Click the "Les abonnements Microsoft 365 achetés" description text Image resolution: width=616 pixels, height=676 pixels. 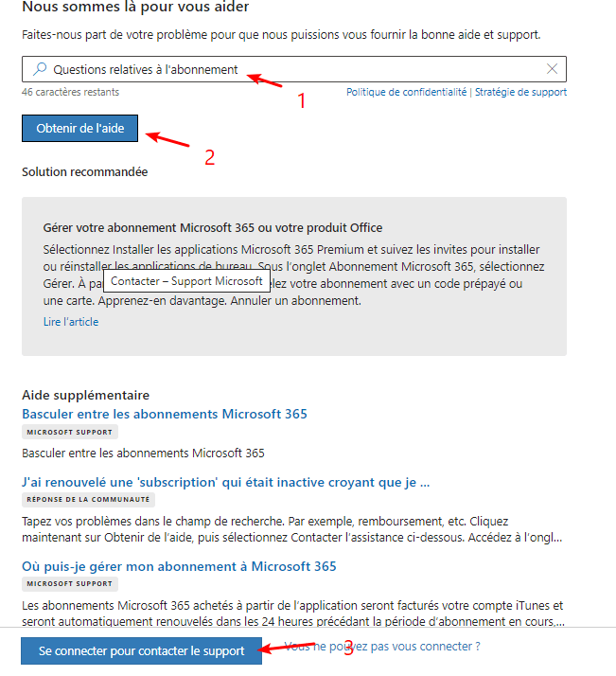(293, 614)
